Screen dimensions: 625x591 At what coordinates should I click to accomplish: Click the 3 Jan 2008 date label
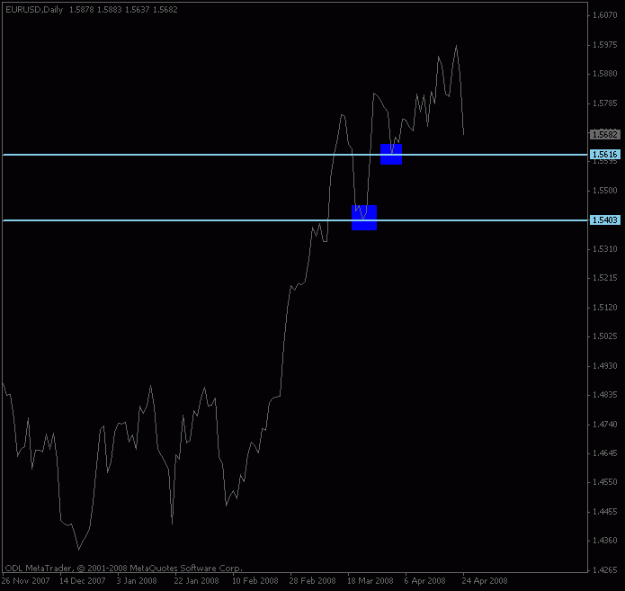pyautogui.click(x=137, y=581)
